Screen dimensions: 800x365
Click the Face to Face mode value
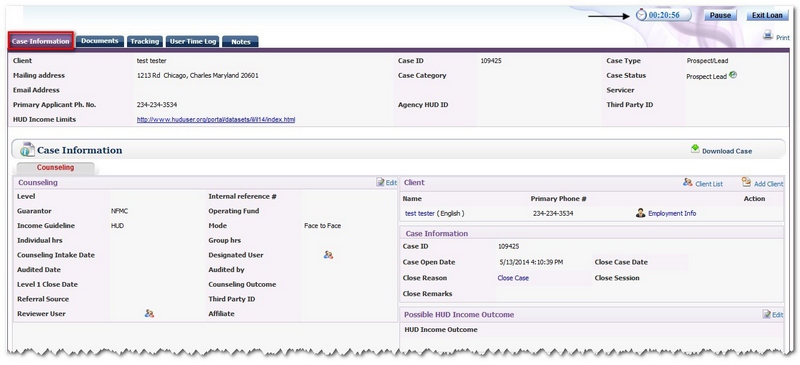tap(322, 226)
